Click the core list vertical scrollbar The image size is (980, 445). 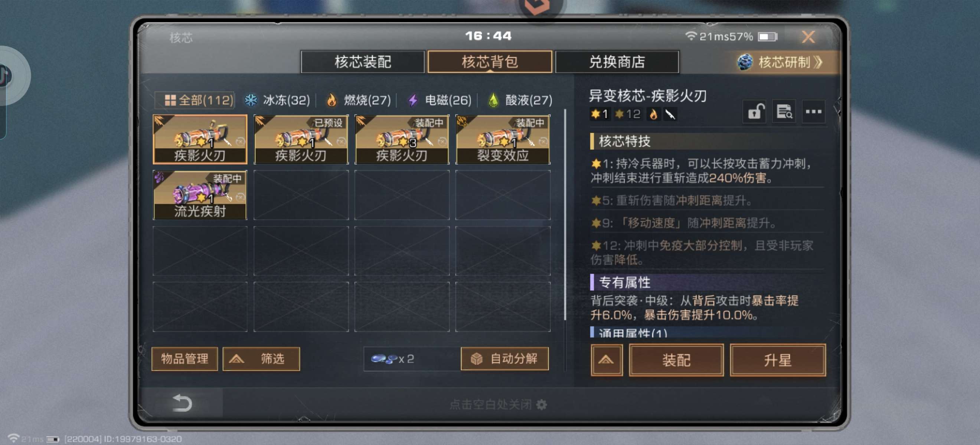coord(565,215)
